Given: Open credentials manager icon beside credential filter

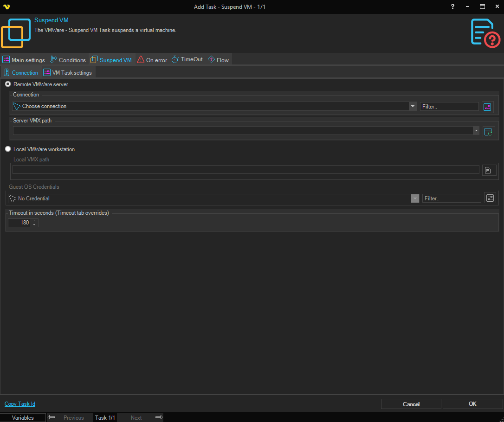Looking at the screenshot, I should [x=490, y=198].
